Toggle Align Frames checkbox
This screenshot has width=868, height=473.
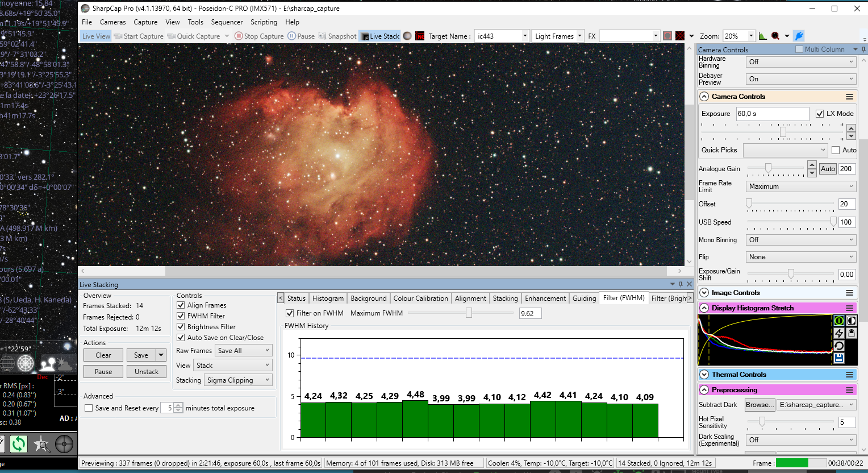point(181,305)
